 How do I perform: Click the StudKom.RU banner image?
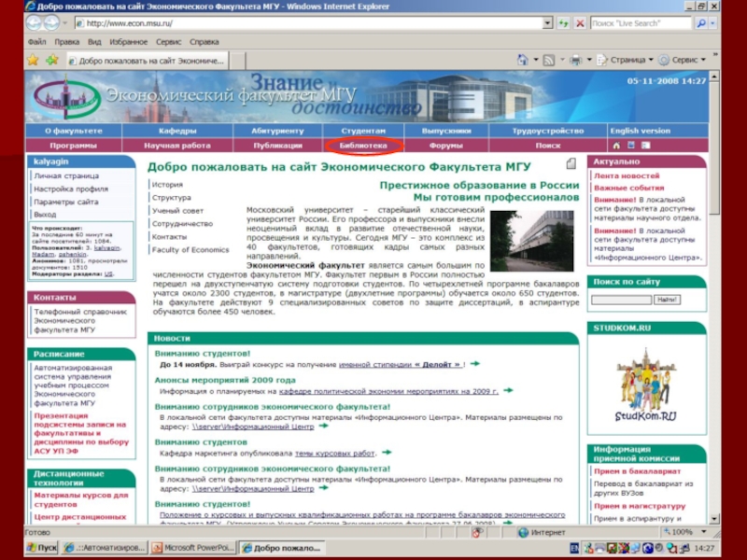[646, 385]
